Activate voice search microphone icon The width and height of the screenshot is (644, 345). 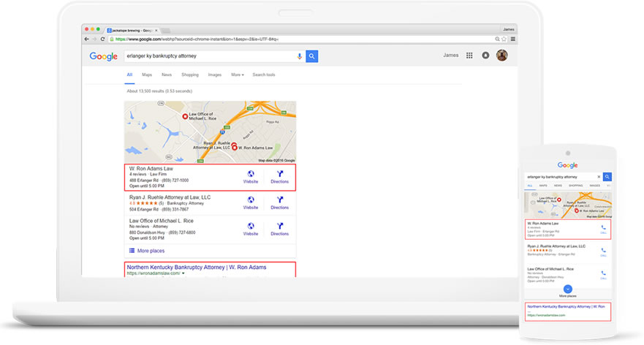coord(300,56)
